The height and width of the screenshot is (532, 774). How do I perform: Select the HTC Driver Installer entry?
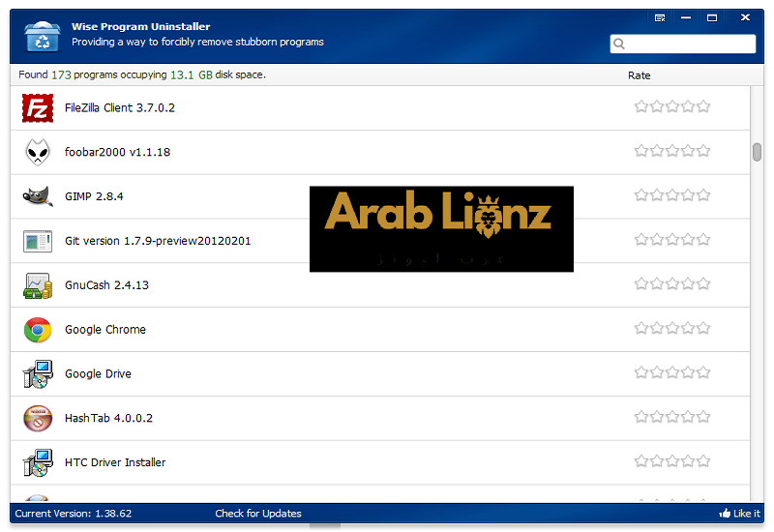pos(380,462)
